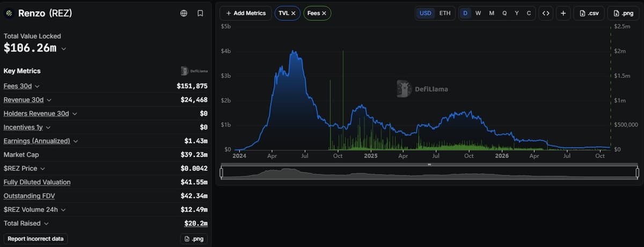The height and width of the screenshot is (247, 644).
Task: Expand Total Value Locked dropdown chevron
Action: [x=64, y=49]
